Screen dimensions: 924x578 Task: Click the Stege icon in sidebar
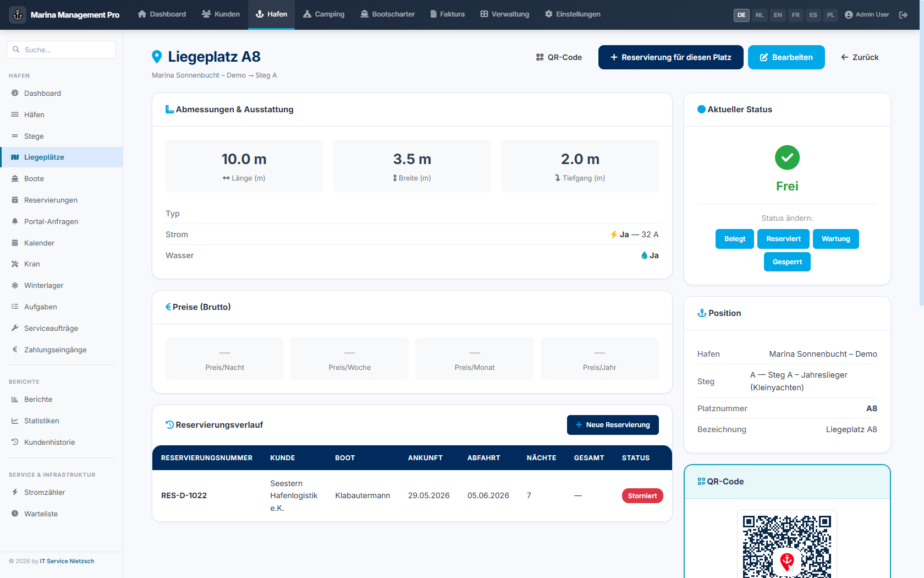coord(15,136)
